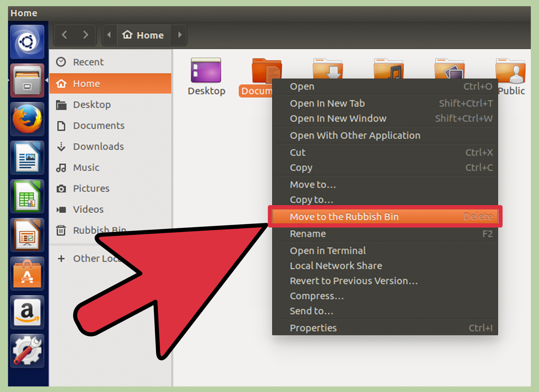This screenshot has height=392, width=539.
Task: Select the purple Desktop folder icon
Action: [206, 70]
